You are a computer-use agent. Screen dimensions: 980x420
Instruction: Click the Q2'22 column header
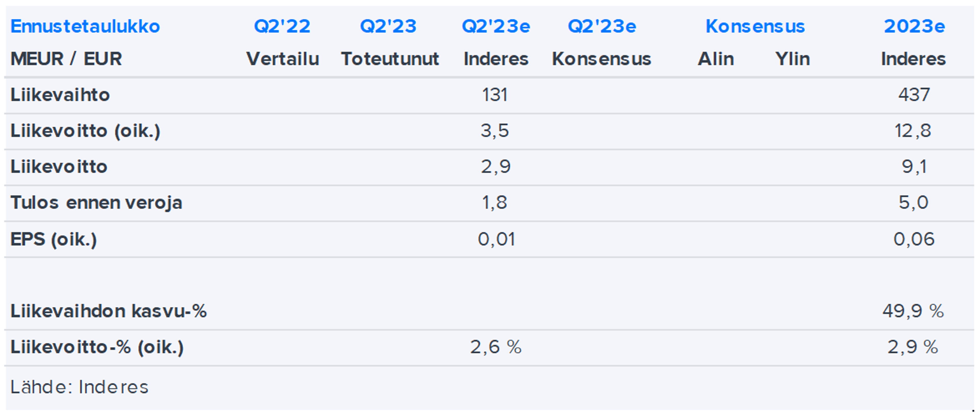click(x=282, y=27)
